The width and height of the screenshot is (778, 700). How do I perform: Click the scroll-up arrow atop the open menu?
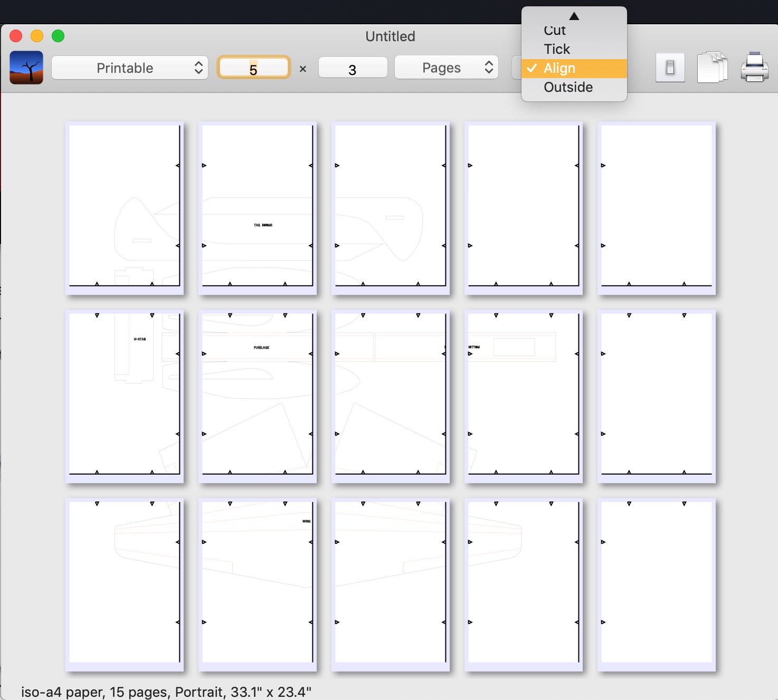(574, 16)
